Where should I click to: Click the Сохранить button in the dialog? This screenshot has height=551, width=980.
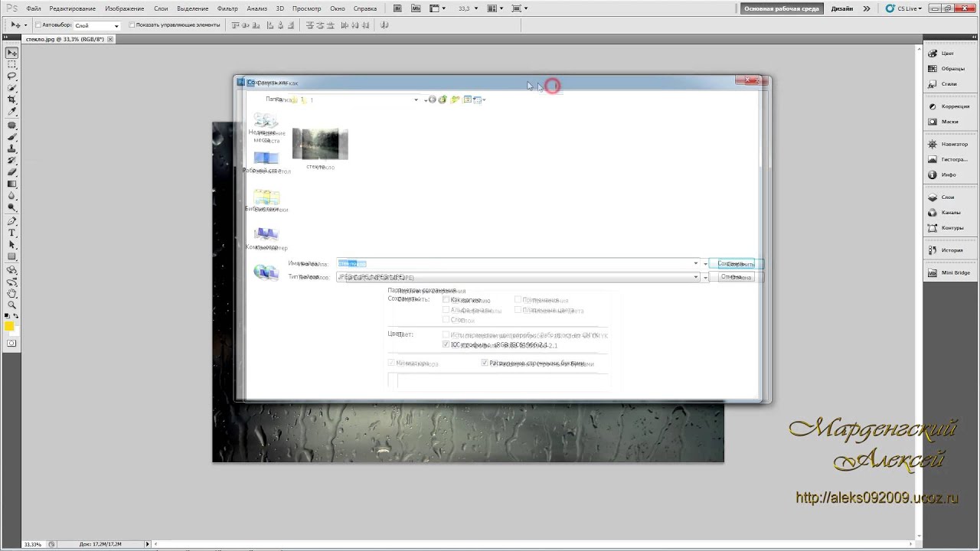735,263
